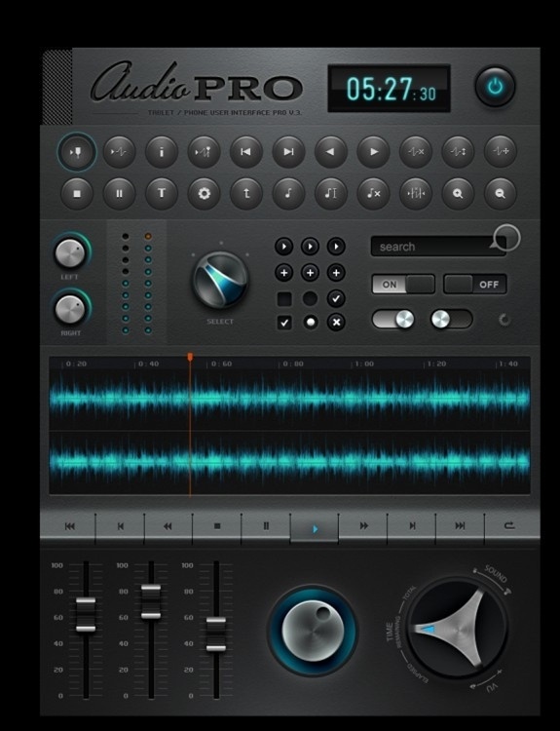Click the lower waveform track
The width and height of the screenshot is (560, 731).
289,461
